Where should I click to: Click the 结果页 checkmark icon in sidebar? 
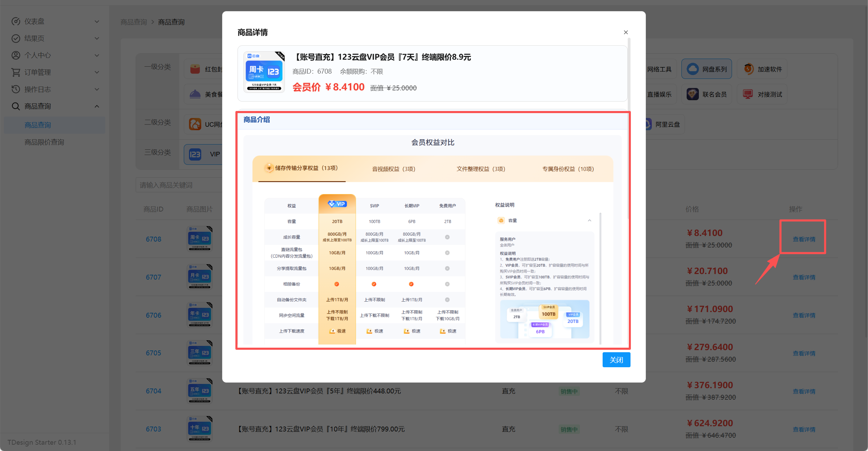[16, 38]
